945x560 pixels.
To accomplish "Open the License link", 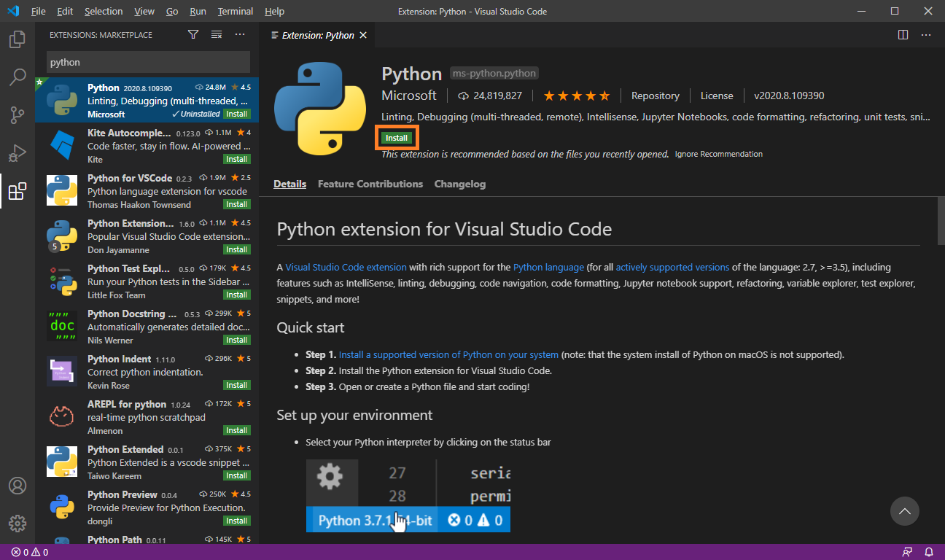I will pyautogui.click(x=717, y=96).
